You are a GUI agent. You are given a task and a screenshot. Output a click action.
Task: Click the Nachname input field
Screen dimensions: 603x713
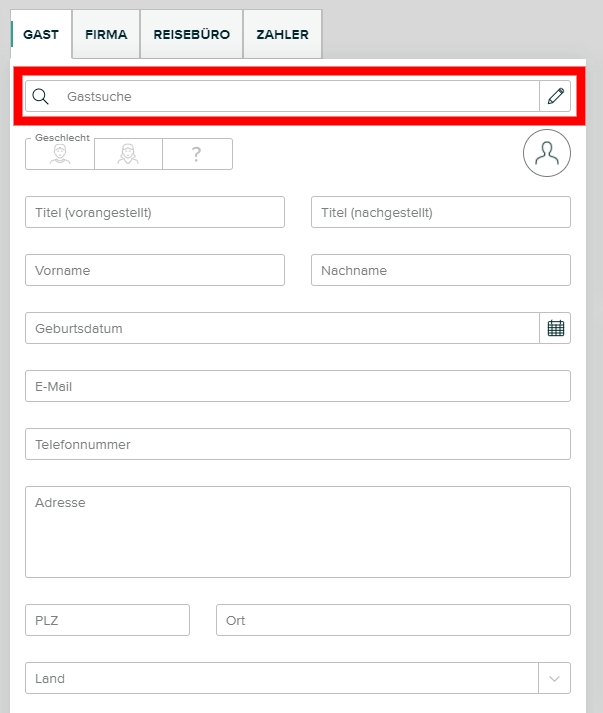point(441,270)
